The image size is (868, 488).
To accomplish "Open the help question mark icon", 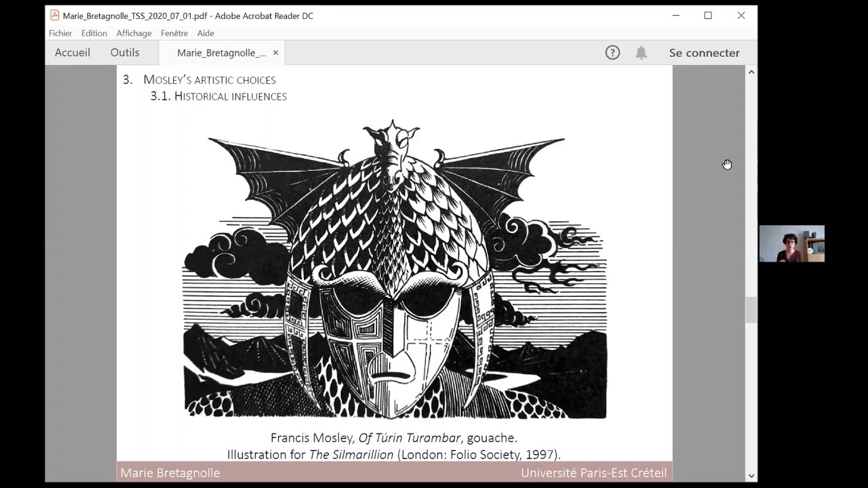I will (612, 52).
